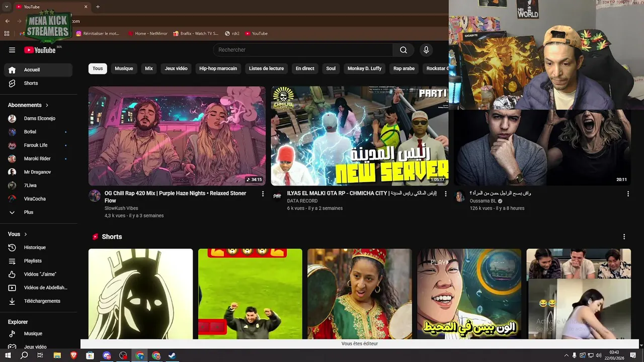644x362 pixels.
Task: Open Vidéos de Abdellah in the sidebar
Action: tap(38, 288)
